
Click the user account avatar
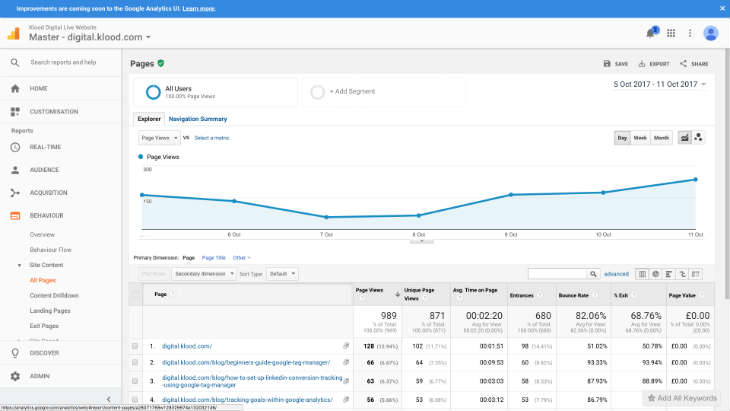coord(711,33)
